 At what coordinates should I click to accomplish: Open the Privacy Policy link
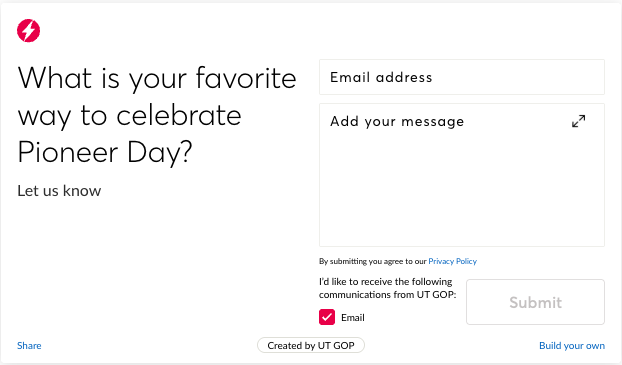click(453, 261)
